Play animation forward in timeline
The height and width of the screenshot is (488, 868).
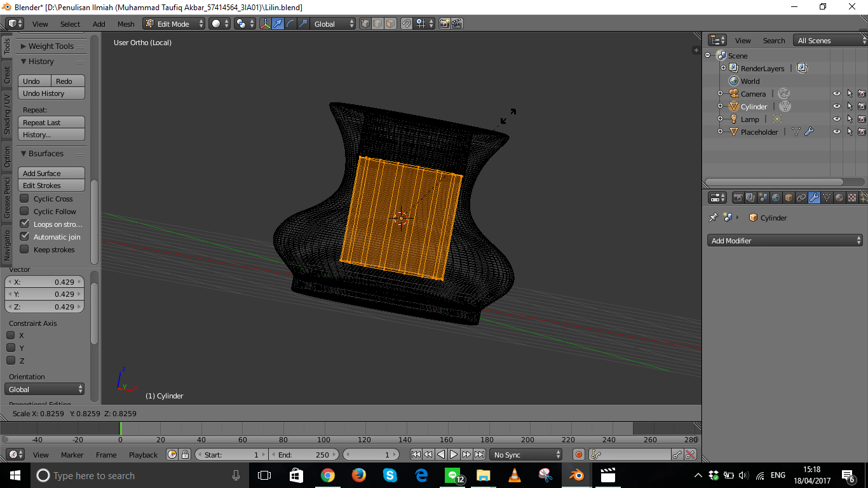[454, 454]
